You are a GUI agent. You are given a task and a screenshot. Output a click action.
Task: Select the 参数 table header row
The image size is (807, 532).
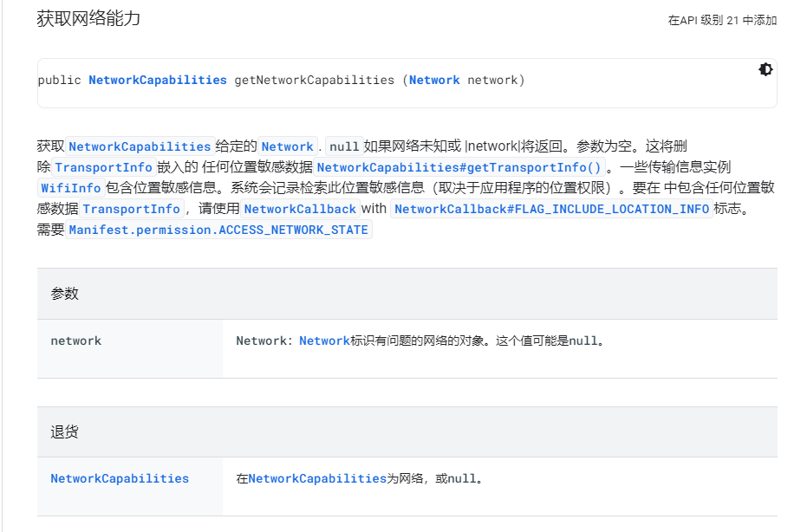pyautogui.click(x=407, y=294)
